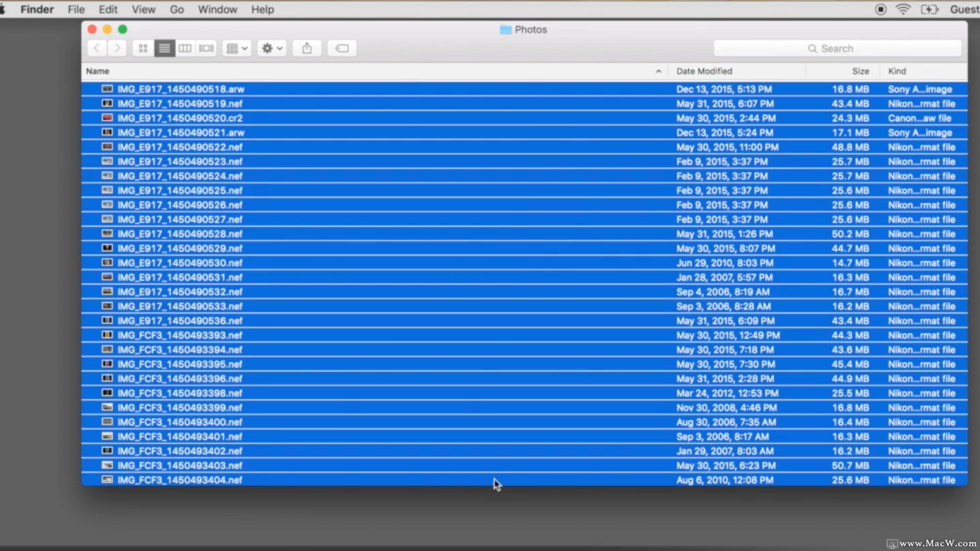Click the thumbnail icon of IMG_E917_1450490520.cr2
Screen dimensions: 980x551
click(x=107, y=118)
